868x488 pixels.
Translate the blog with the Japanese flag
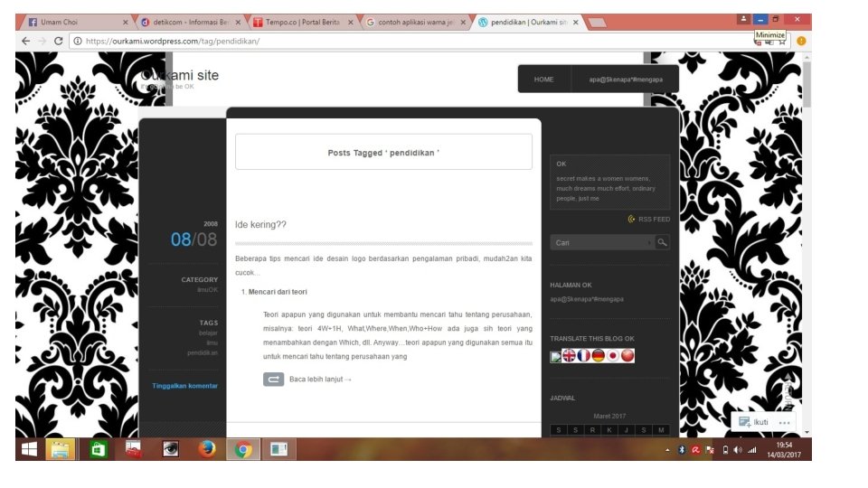pos(613,356)
